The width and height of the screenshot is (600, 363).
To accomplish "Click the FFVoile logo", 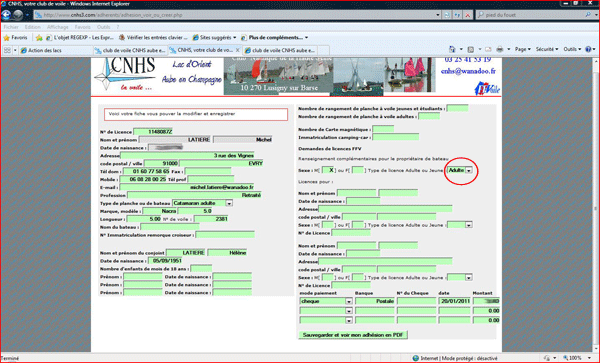I will tap(487, 88).
